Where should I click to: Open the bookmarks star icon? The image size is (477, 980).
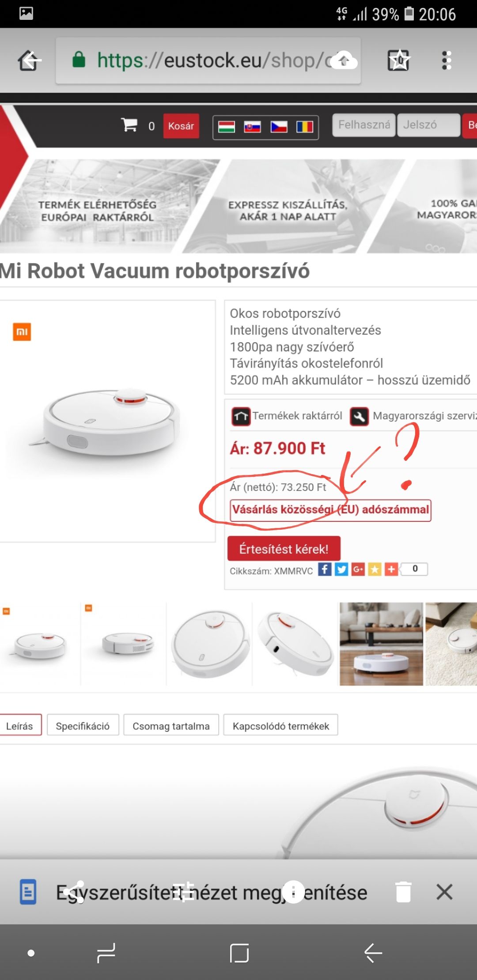[399, 60]
